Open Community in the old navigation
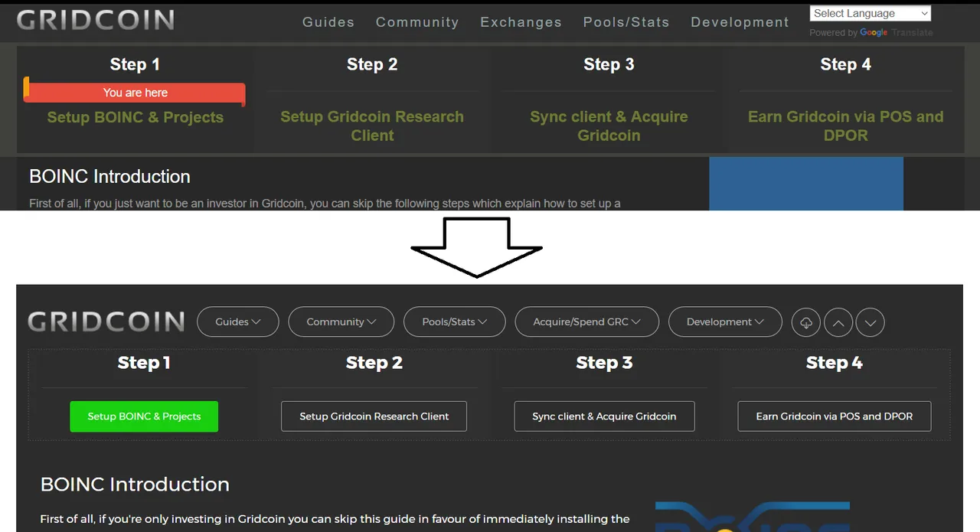 tap(417, 22)
